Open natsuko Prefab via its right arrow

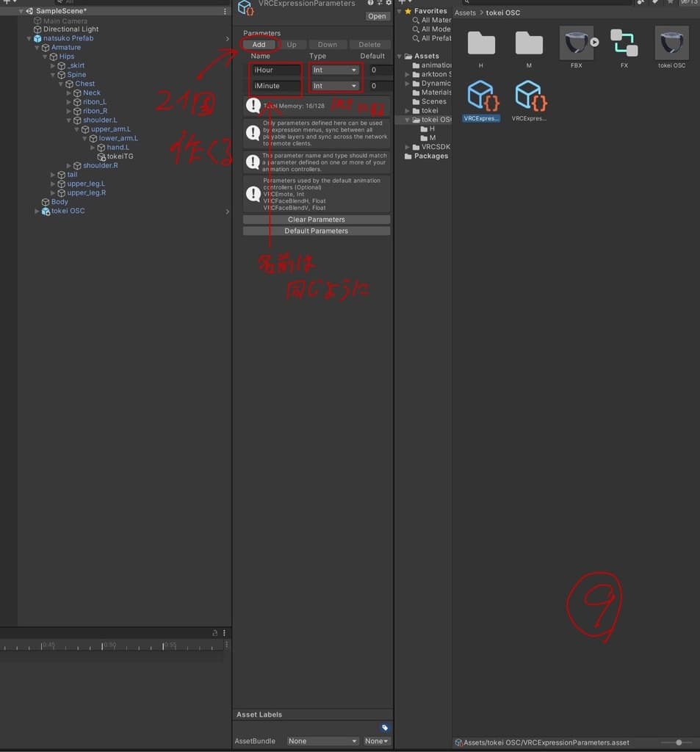click(228, 38)
